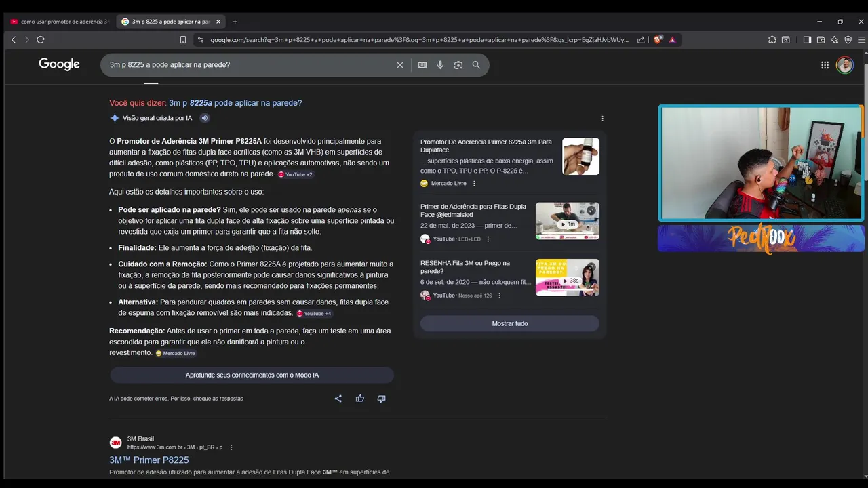Open AI overview three-dot options menu
Screen dimensions: 868x488
click(x=602, y=119)
